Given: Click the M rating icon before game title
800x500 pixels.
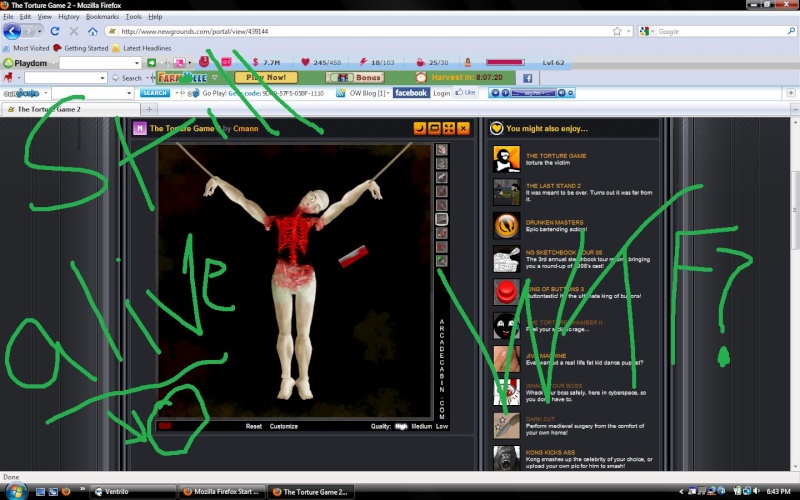Looking at the screenshot, I should pyautogui.click(x=140, y=128).
